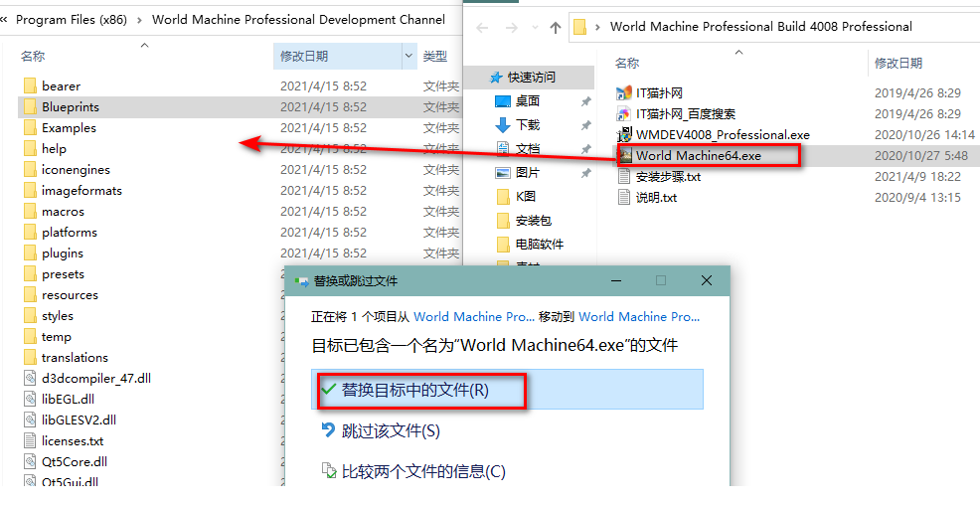The image size is (980, 505).
Task: Click the WMDEV4008_Professional.exe installer icon
Action: point(624,134)
